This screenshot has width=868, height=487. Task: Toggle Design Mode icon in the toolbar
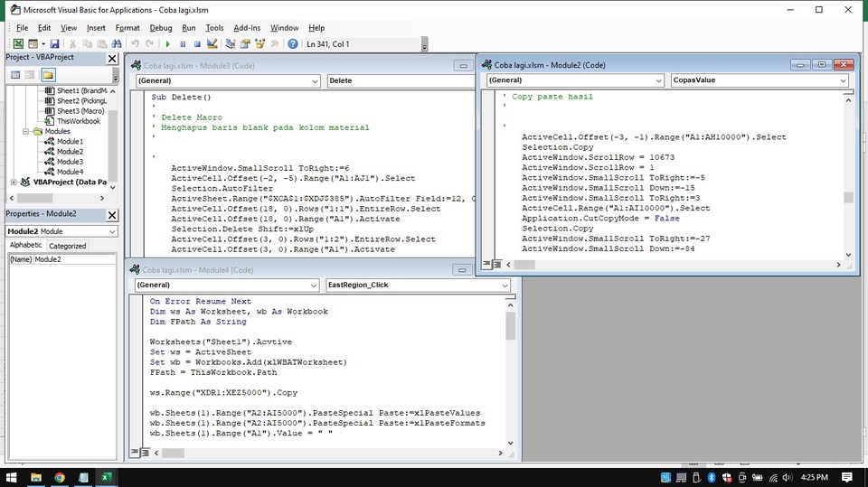coord(212,43)
